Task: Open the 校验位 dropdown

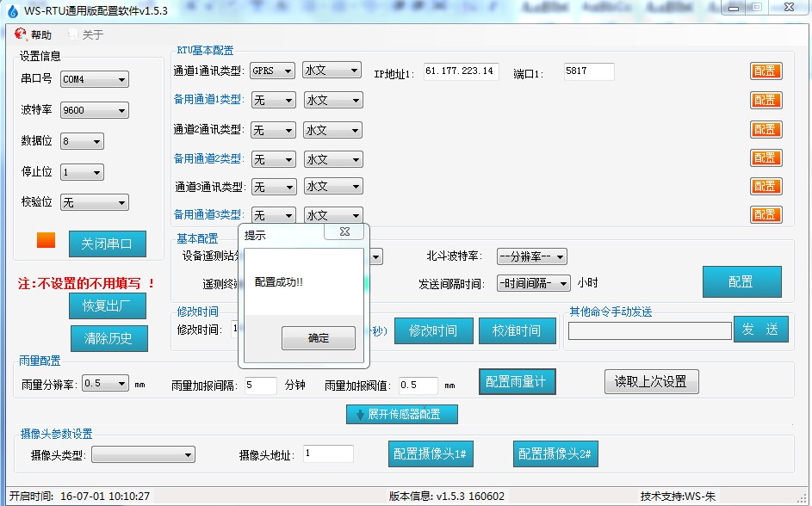Action: (x=94, y=203)
